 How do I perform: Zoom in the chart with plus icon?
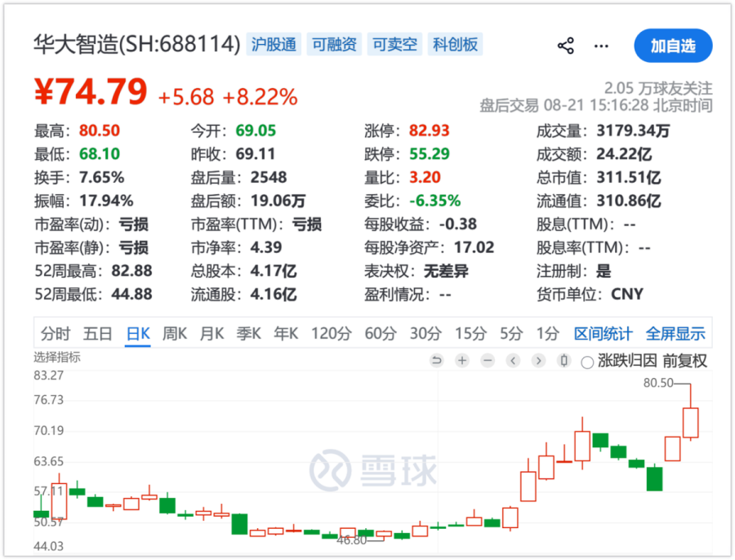click(462, 360)
